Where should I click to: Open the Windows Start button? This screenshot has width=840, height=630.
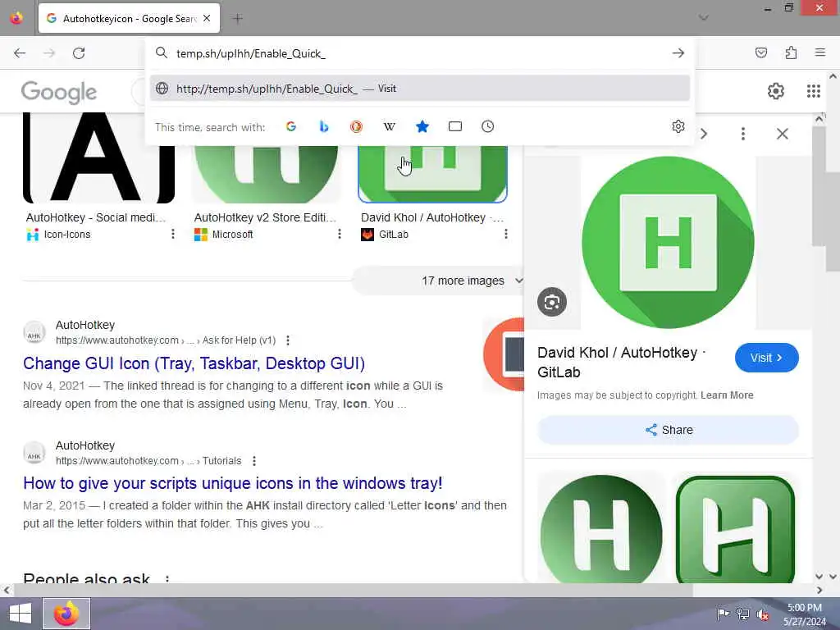coord(21,614)
